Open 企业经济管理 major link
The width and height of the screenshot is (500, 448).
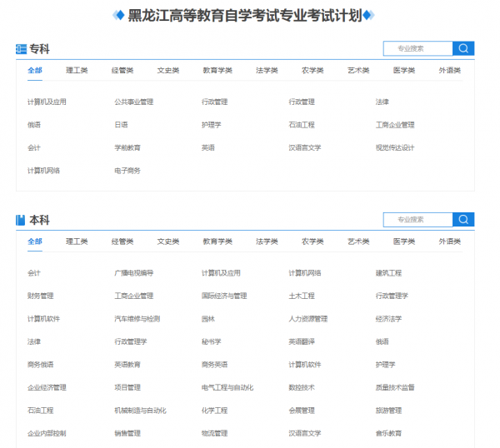point(47,388)
